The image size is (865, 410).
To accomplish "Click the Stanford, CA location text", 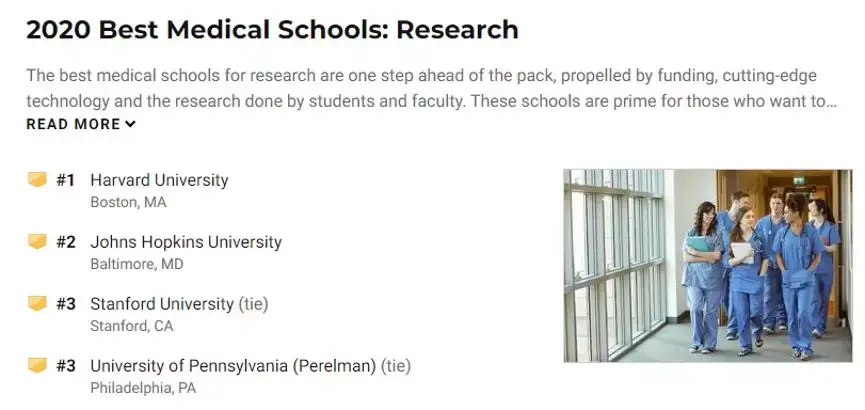I will 131,326.
